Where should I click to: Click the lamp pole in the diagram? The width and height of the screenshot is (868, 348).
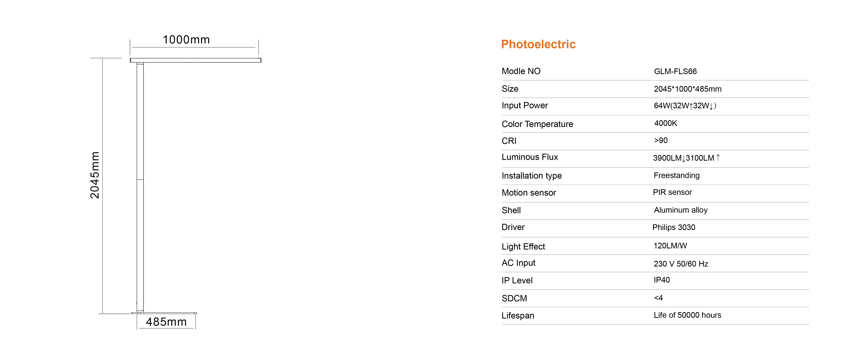tap(140, 187)
